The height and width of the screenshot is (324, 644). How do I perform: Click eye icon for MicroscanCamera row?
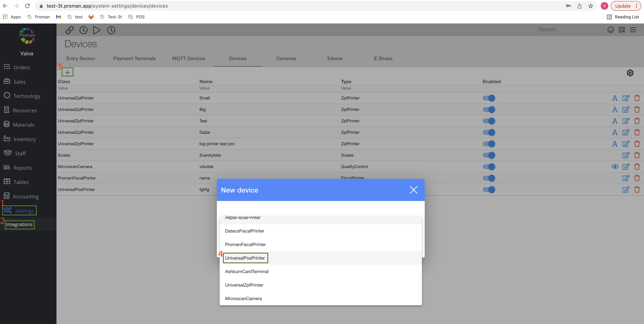[615, 167]
